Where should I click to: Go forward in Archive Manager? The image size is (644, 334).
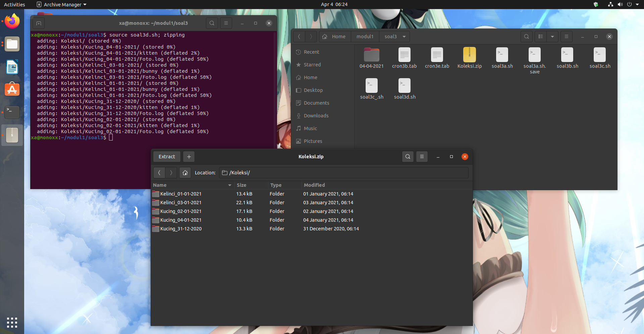point(171,173)
